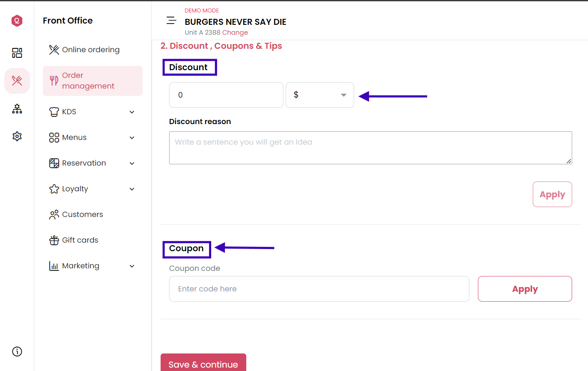Click '2. Discount , Coupons & Tips' heading

pyautogui.click(x=221, y=46)
